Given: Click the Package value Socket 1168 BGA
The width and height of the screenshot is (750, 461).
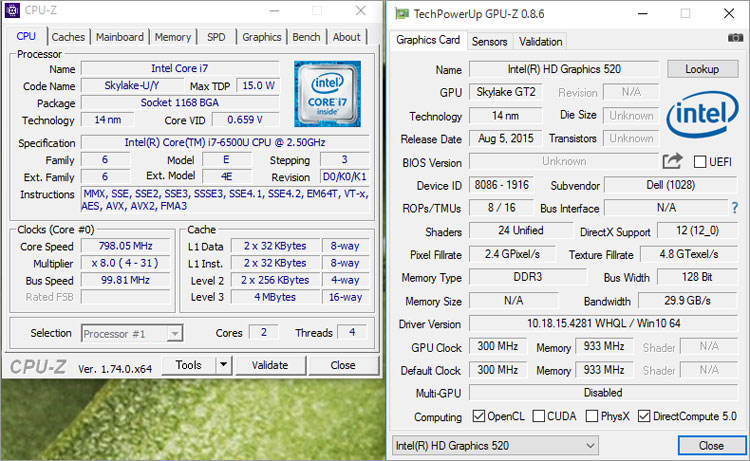Looking at the screenshot, I should [180, 103].
